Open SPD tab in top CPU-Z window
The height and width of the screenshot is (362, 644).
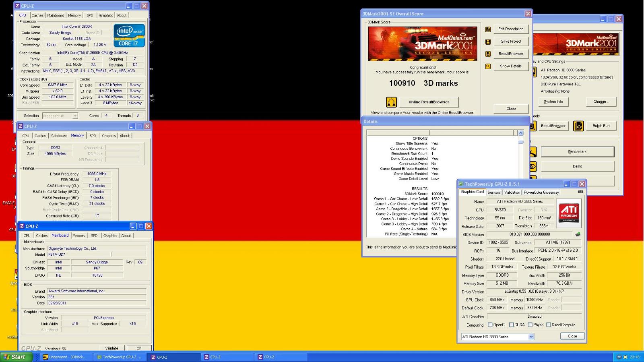click(x=90, y=16)
